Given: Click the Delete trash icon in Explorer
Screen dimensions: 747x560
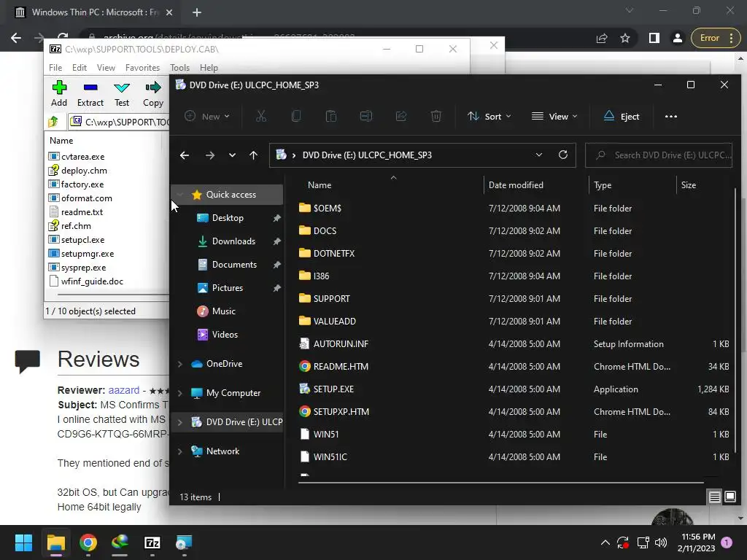Looking at the screenshot, I should click(x=436, y=116).
